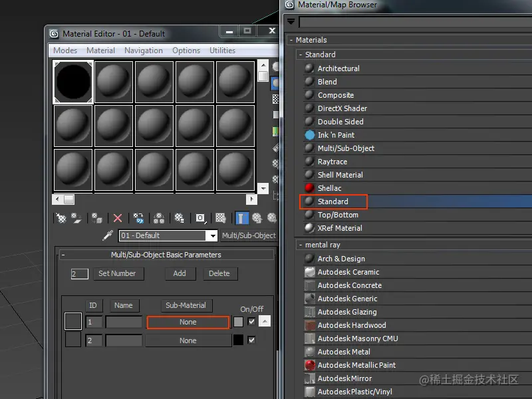Open Material/Map Browser options arrow menu
This screenshot has width=532, height=399.
click(x=291, y=22)
